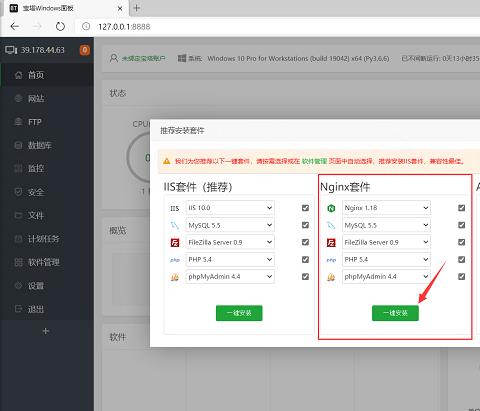Click the Windows logo icon in header
480x411 pixels.
click(182, 58)
